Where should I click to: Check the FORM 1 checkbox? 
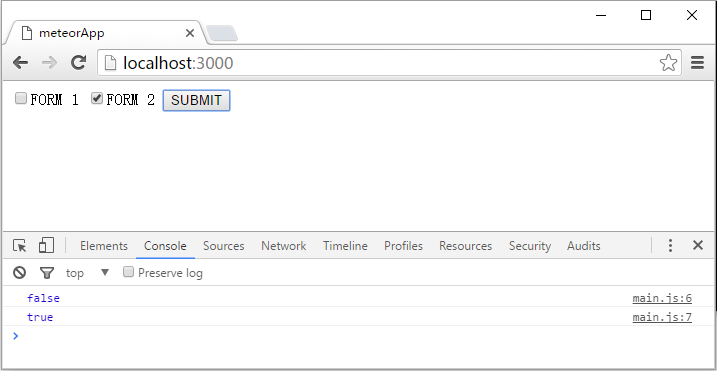(x=21, y=98)
